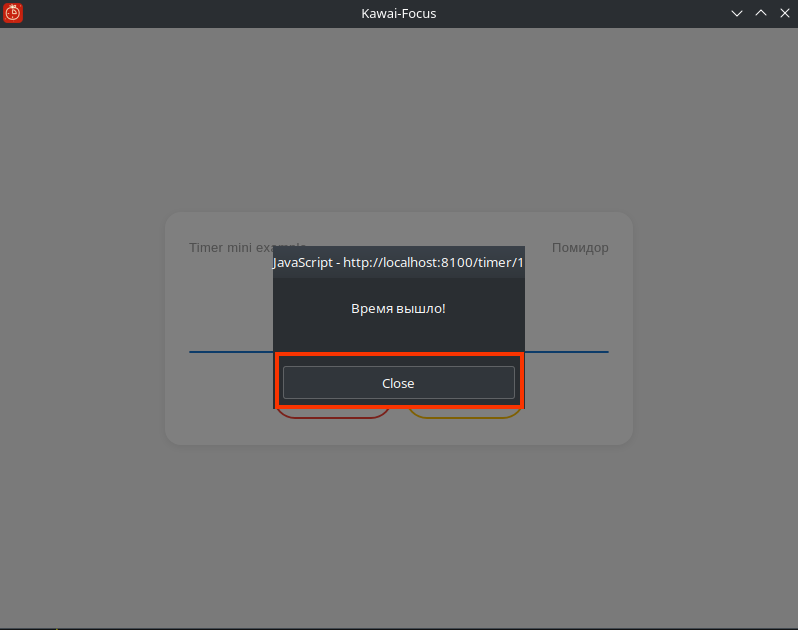Click the "Kawai-Focus" window title text
Viewport: 798px width, 630px height.
click(x=398, y=13)
